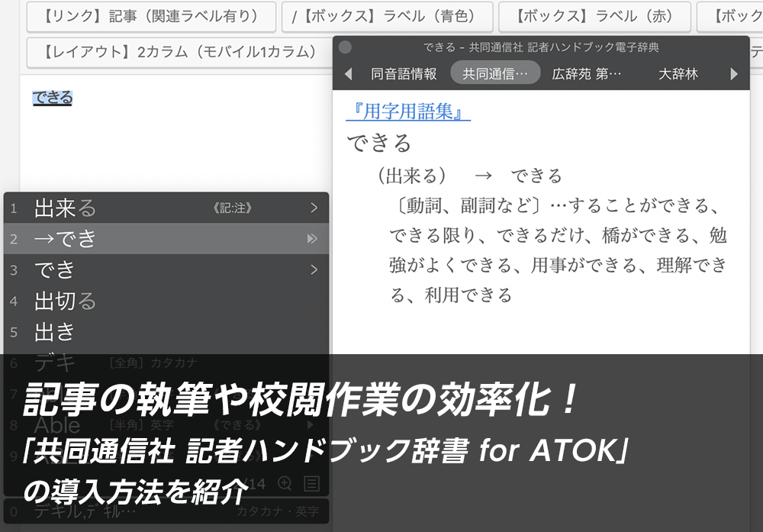The image size is (763, 532).
Task: Select conversion candidate 5 出き
Action: tap(166, 332)
